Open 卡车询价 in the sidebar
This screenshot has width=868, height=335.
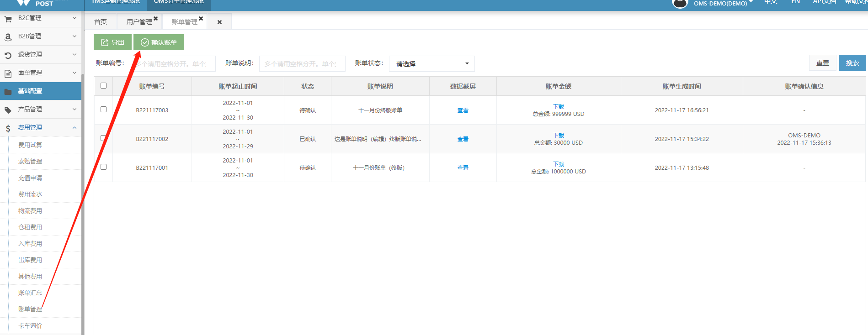[30, 326]
